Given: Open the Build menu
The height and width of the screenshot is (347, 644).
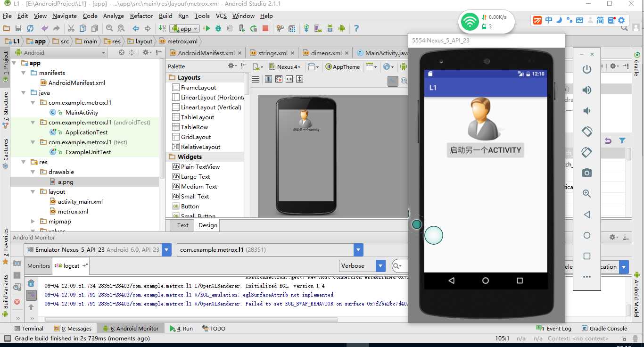Looking at the screenshot, I should pos(165,16).
